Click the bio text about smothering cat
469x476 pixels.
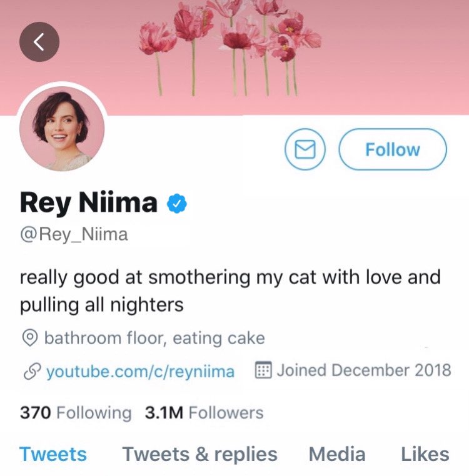pos(230,290)
